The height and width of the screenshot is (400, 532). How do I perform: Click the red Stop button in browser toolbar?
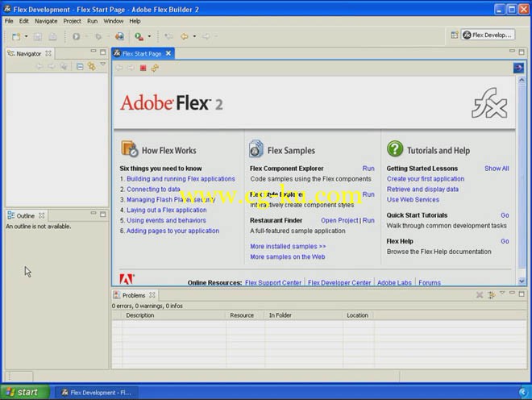143,69
